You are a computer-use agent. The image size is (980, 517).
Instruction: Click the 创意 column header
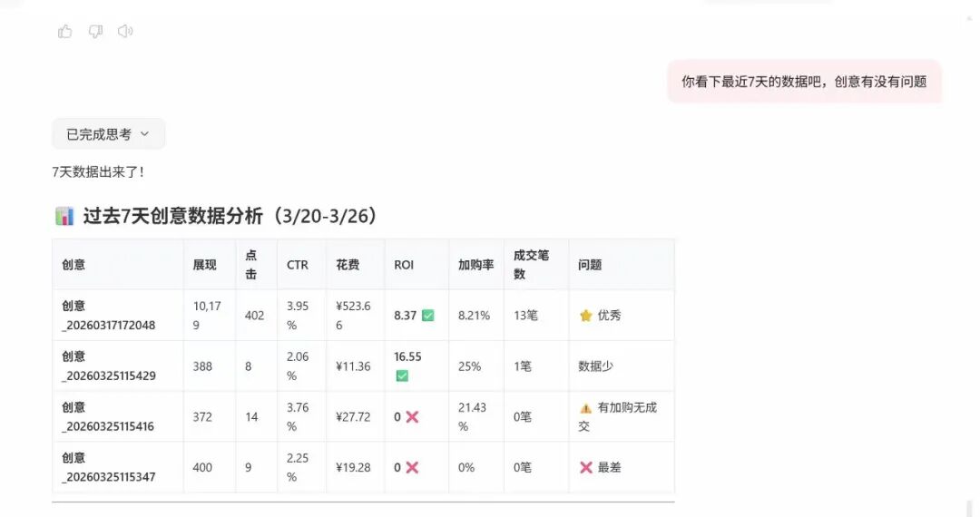point(73,265)
